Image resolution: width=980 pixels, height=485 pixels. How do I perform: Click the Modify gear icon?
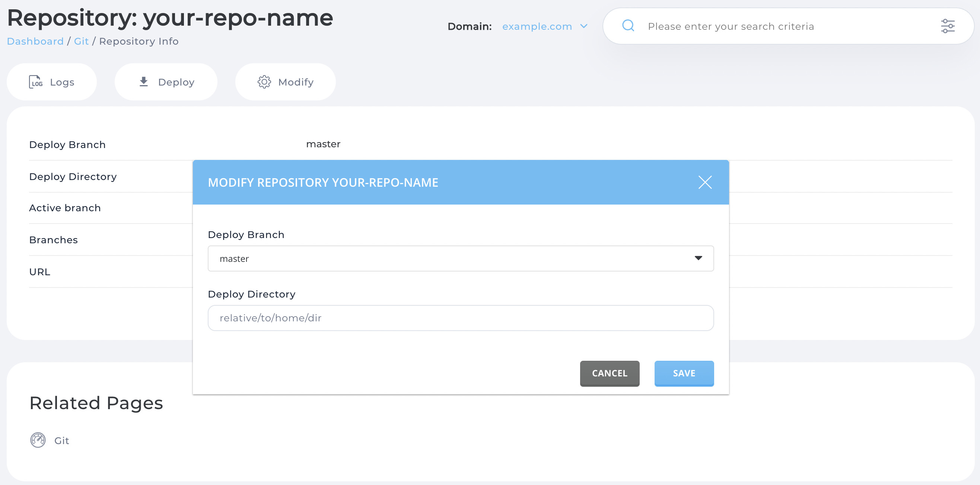(264, 82)
